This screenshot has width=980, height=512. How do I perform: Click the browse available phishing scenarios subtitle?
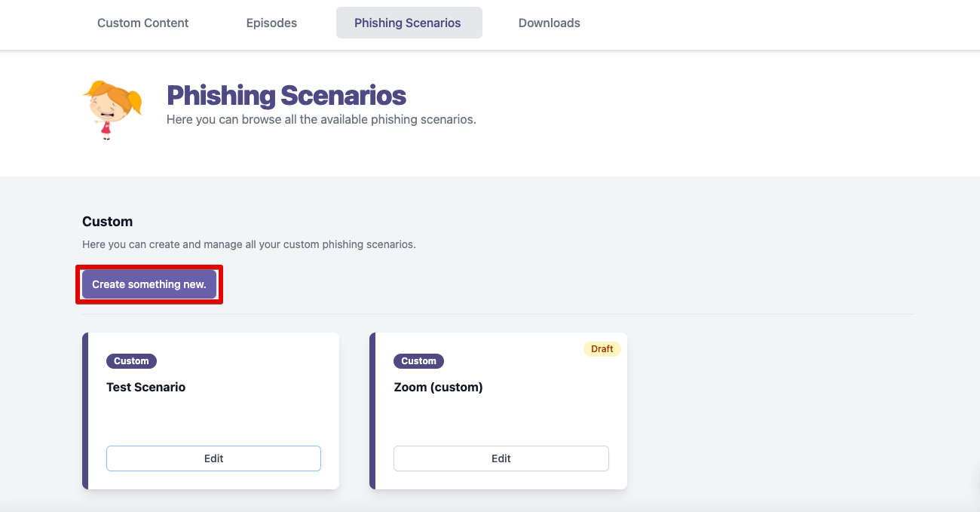pyautogui.click(x=321, y=119)
